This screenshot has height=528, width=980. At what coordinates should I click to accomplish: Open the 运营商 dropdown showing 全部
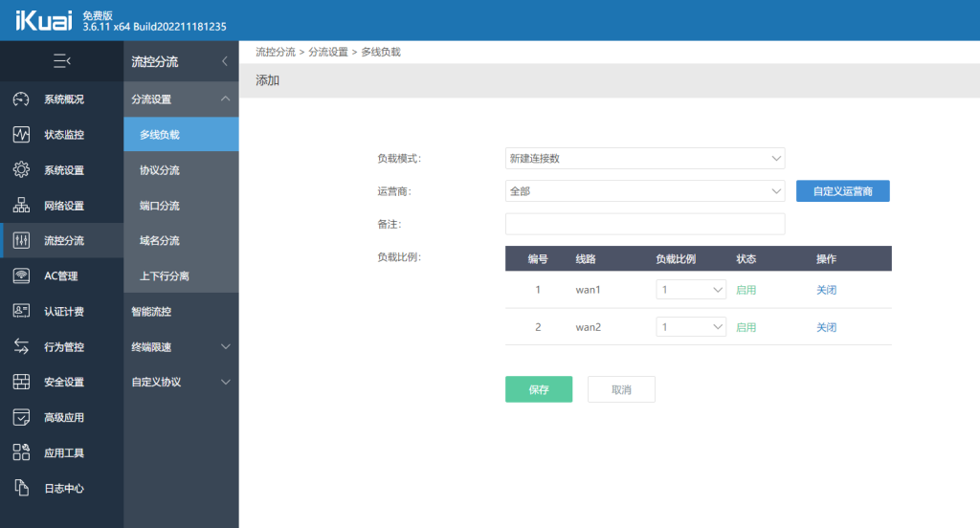645,191
